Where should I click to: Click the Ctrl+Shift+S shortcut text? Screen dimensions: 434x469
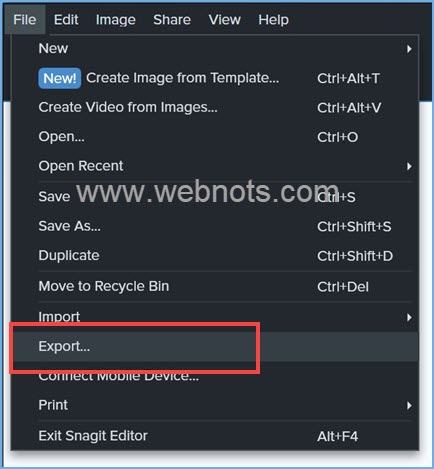pos(354,227)
